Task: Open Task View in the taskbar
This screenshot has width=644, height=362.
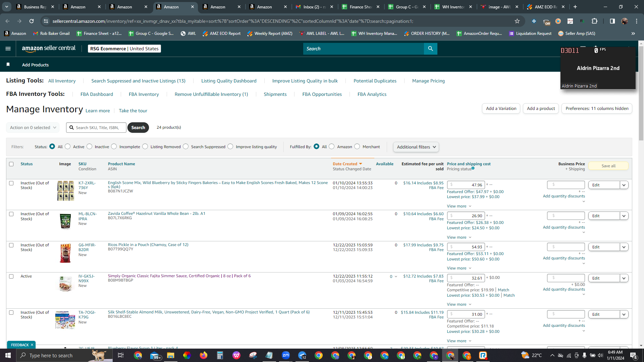Action: click(121, 355)
